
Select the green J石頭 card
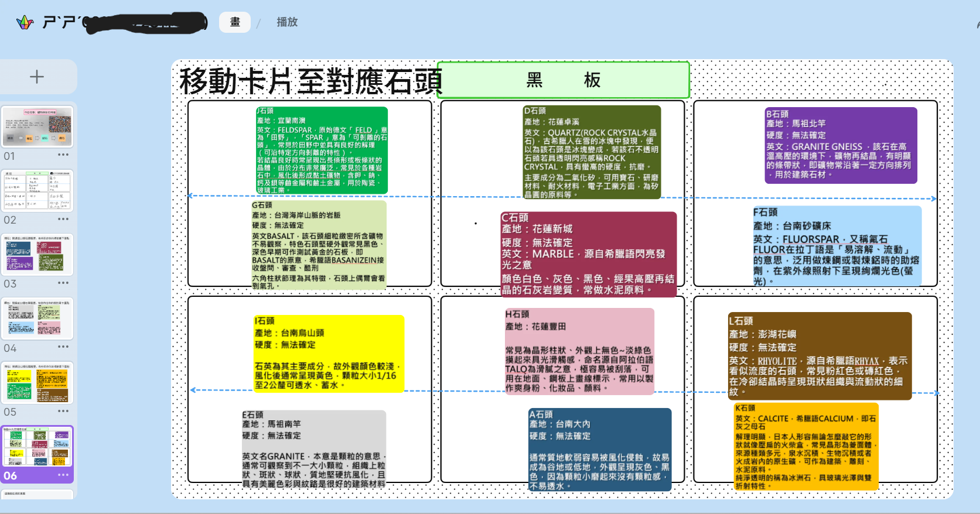click(322, 150)
